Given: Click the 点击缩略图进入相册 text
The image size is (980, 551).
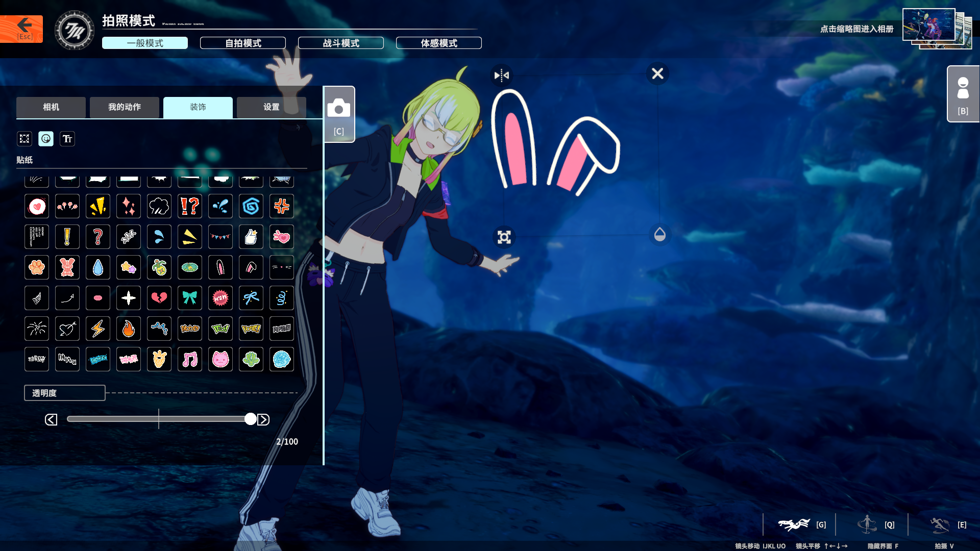Looking at the screenshot, I should click(856, 29).
